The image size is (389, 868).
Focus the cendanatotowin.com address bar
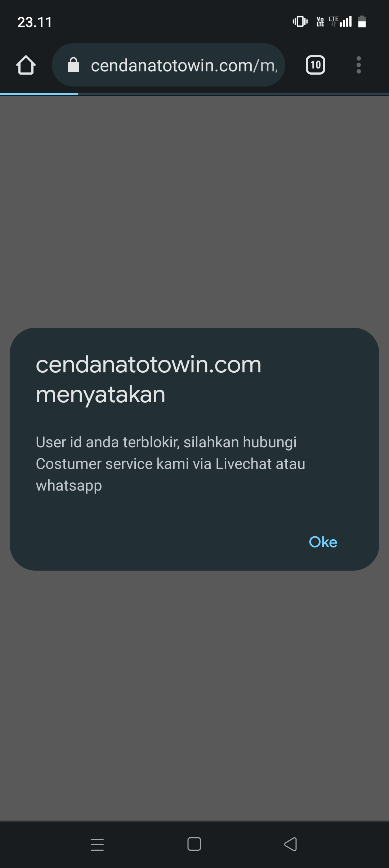(169, 65)
